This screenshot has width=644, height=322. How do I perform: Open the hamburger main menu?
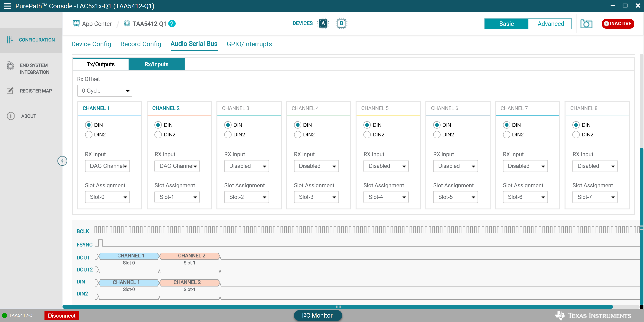[8, 6]
